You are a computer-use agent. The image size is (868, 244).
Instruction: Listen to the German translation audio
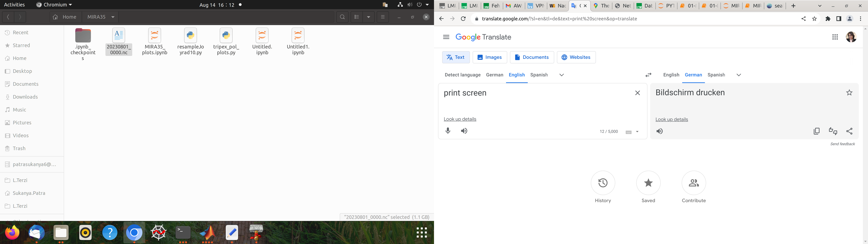point(659,131)
